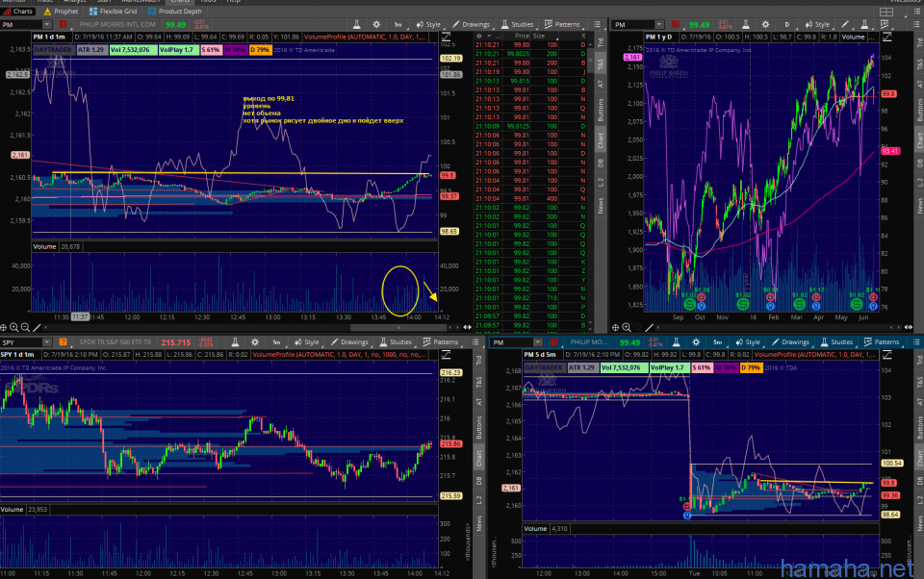Click the horizontal scrollbar under PM 1m chart
The width and height of the screenshot is (924, 579).
click(x=398, y=328)
